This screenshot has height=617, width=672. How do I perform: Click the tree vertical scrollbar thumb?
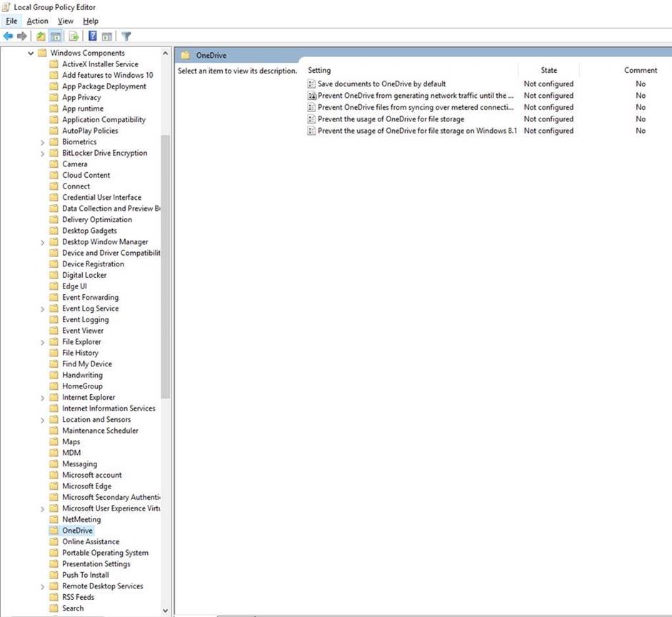[x=166, y=266]
